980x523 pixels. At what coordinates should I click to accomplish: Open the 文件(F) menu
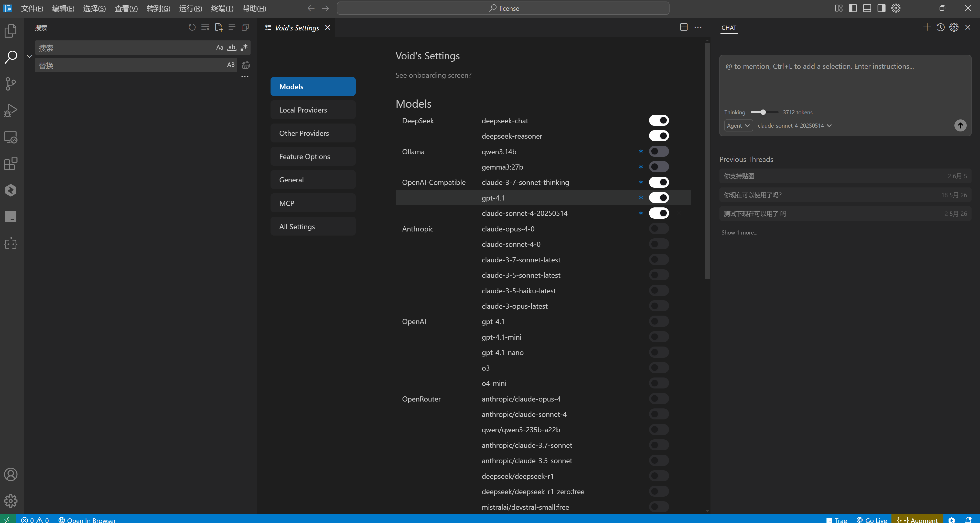tap(32, 8)
